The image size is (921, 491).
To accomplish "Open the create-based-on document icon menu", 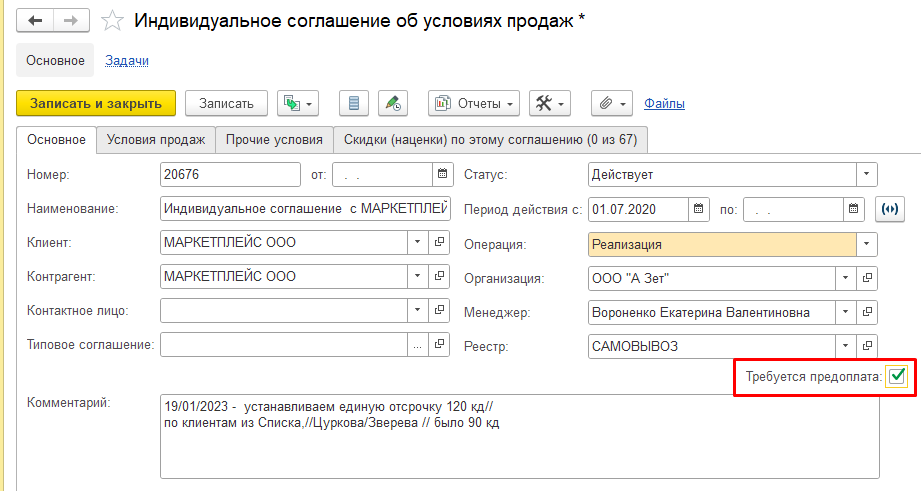I will [x=296, y=103].
